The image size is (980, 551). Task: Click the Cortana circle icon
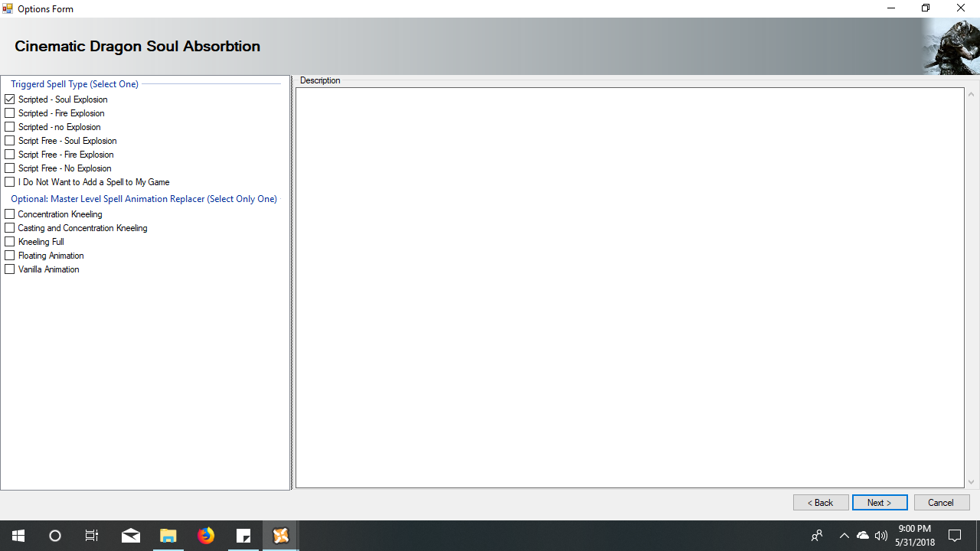click(55, 536)
